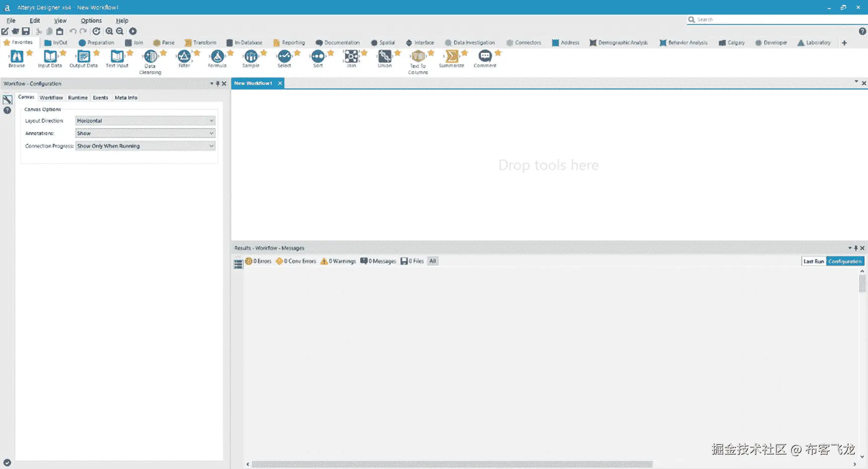The width and height of the screenshot is (868, 469).
Task: Add the Browse tool from Favorites
Action: 17,56
